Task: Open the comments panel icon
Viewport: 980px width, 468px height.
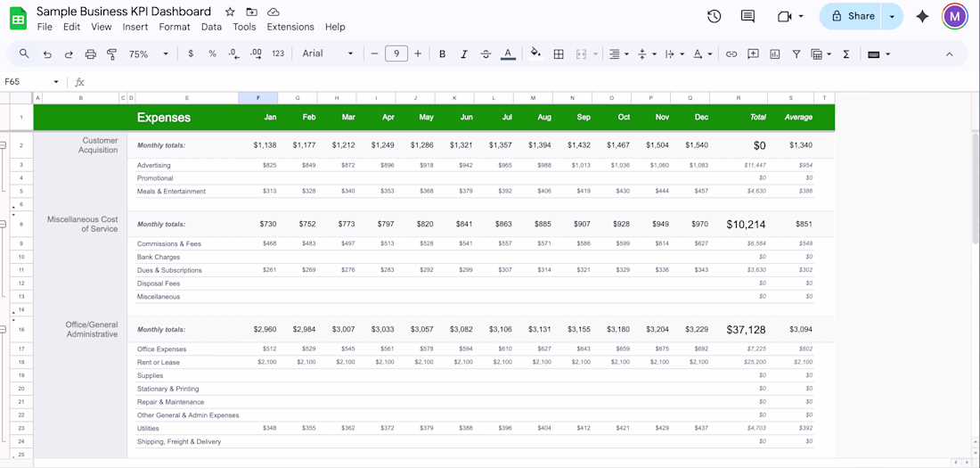Action: 747,16
